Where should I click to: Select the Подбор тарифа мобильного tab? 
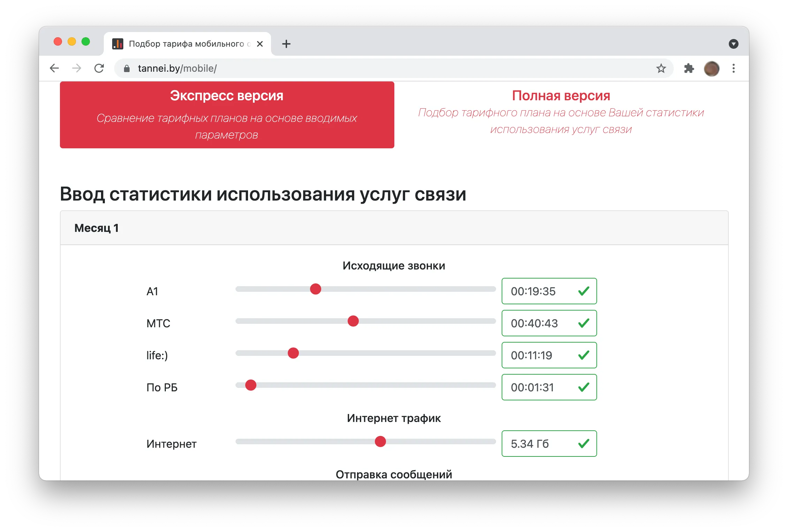(x=188, y=44)
